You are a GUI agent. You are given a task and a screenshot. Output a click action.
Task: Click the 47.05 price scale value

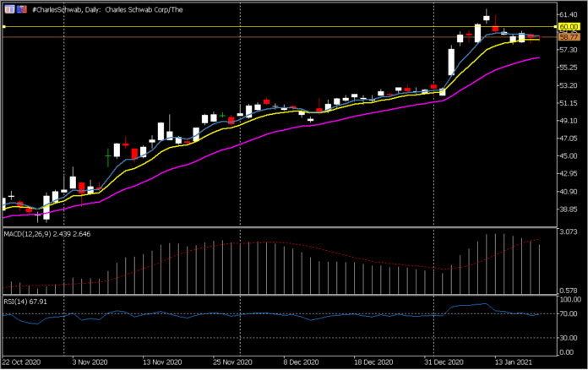pos(568,139)
